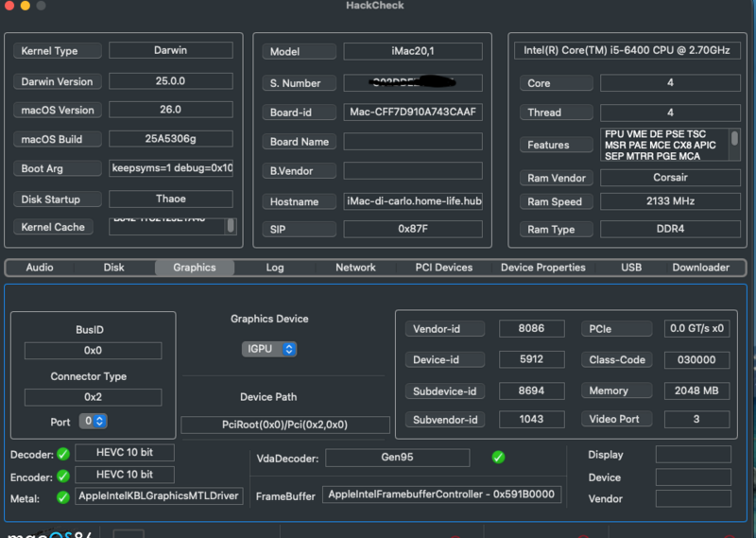This screenshot has height=538, width=756.
Task: Click the Vendor-id label button
Action: click(445, 329)
